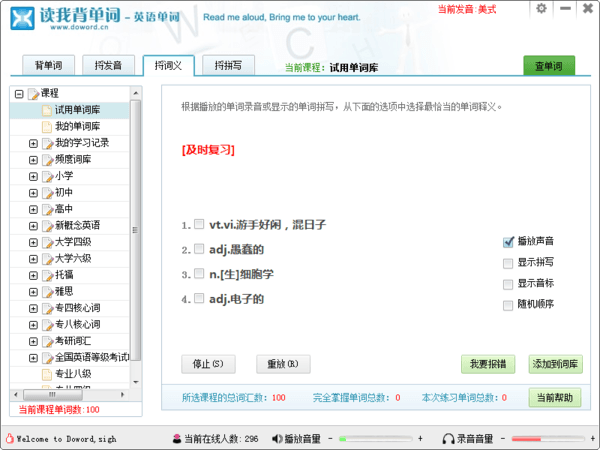Tick answer option 2 adj.愚蠢的
The image size is (600, 450).
point(200,249)
